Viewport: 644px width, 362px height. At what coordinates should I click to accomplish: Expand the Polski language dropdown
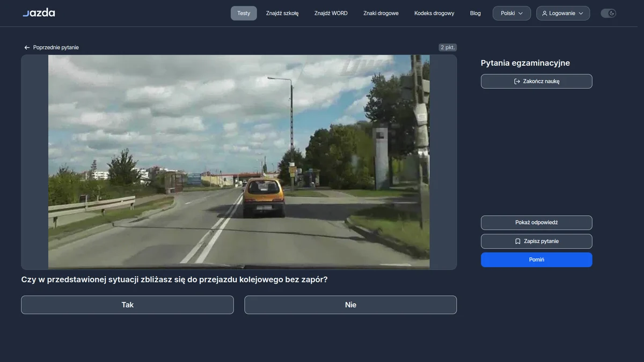pos(512,13)
